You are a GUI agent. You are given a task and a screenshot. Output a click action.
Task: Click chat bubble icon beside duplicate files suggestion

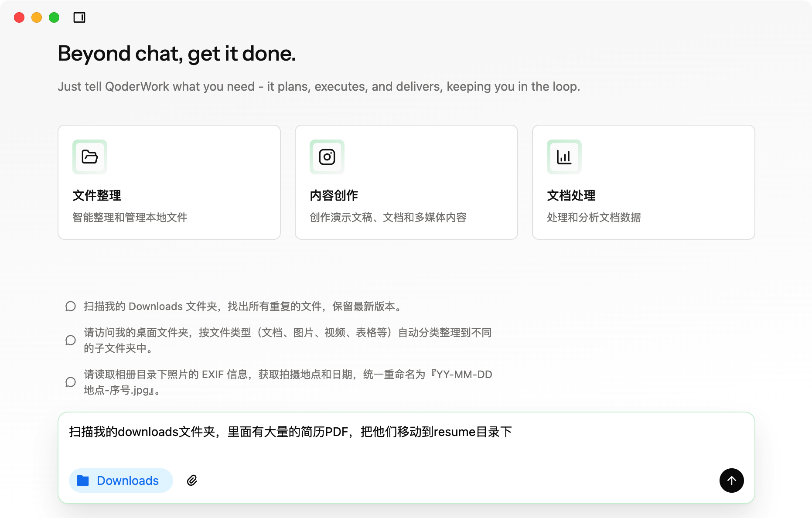[71, 307]
